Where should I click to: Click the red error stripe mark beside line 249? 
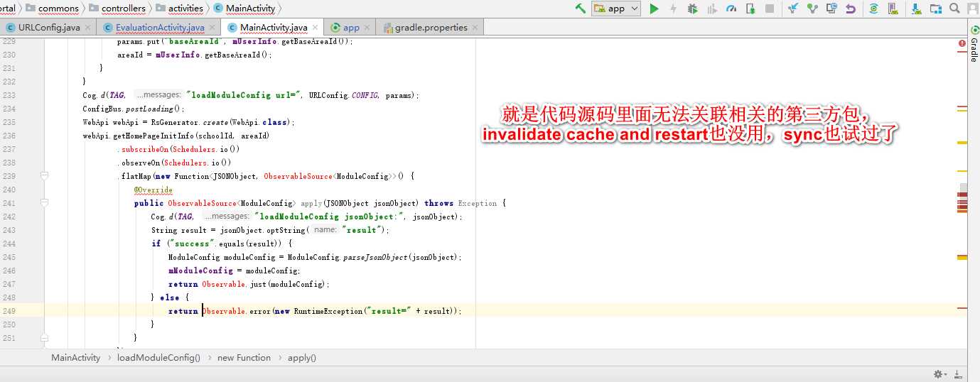[x=962, y=307]
